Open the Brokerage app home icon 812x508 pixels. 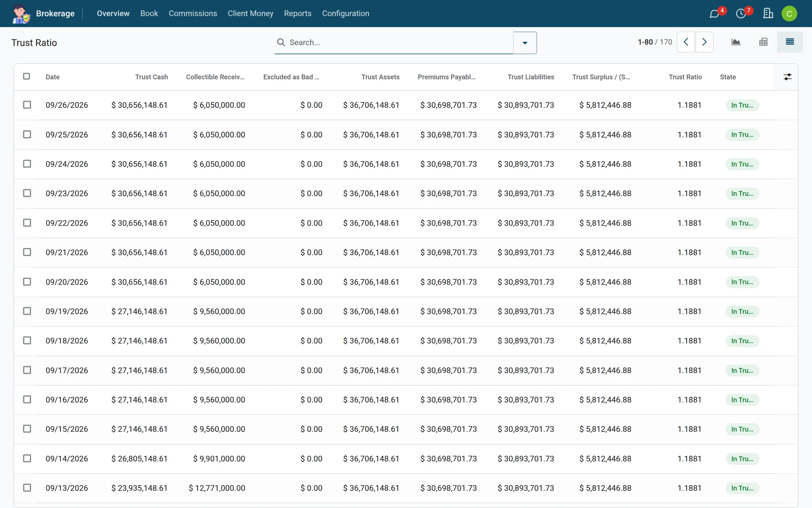coord(21,14)
